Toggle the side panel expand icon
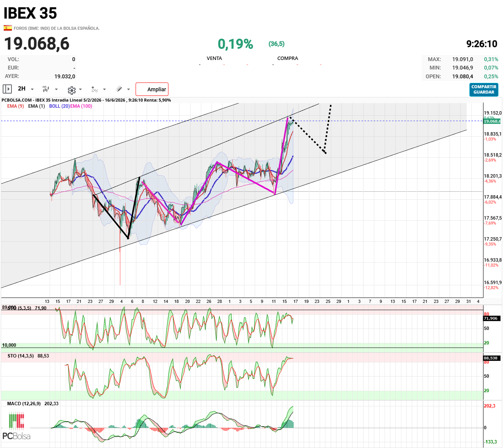503x448 pixels. [x=7, y=89]
